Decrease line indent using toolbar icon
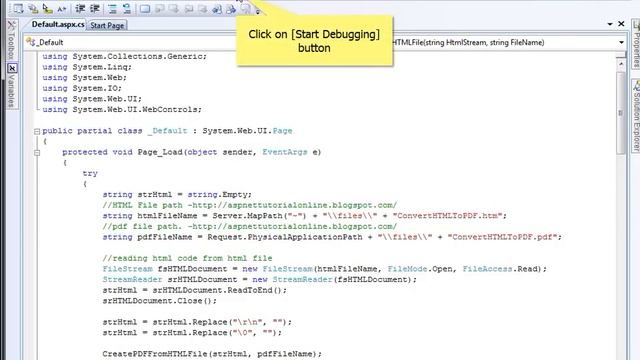This screenshot has width=640, height=360. coord(80,8)
